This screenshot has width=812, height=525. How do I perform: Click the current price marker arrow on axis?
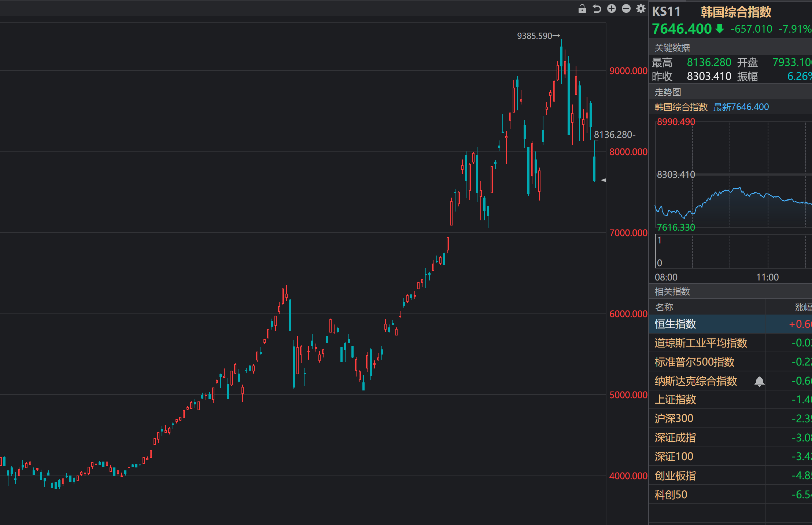pyautogui.click(x=603, y=180)
